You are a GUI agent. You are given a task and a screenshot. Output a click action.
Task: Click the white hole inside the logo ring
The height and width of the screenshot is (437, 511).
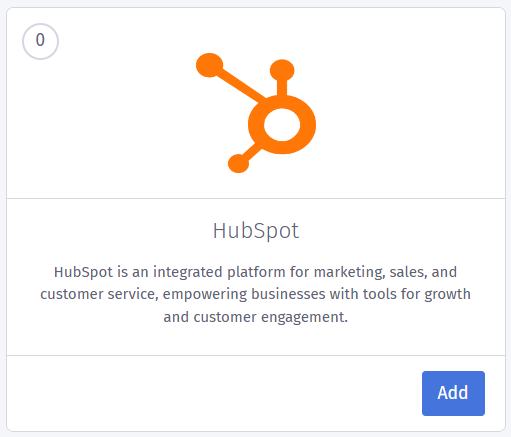click(x=282, y=125)
